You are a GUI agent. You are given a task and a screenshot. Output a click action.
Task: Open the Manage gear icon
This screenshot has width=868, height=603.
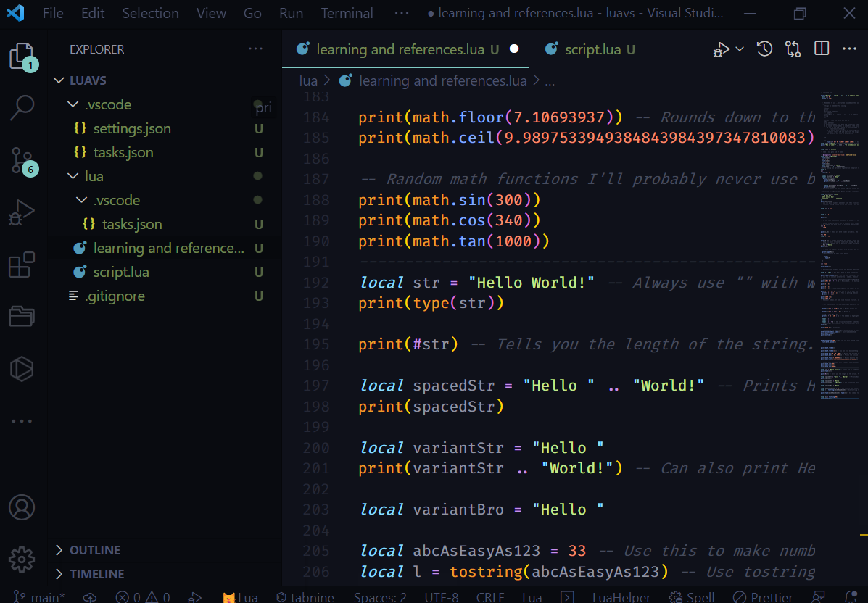[x=22, y=560]
